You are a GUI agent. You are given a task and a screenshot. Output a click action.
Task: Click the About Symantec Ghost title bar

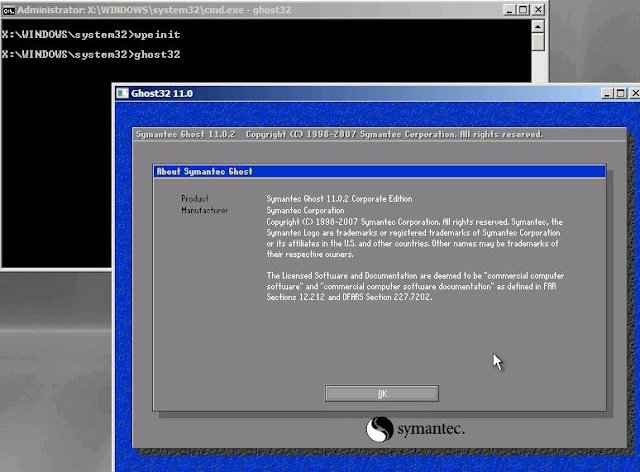coord(380,171)
